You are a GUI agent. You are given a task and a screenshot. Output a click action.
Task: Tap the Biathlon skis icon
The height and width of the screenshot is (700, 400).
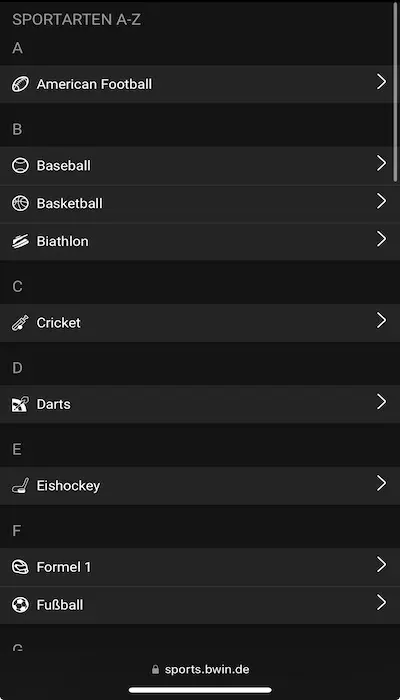click(20, 241)
